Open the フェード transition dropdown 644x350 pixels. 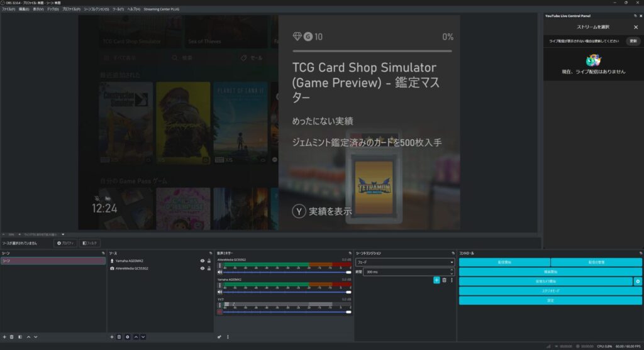404,262
